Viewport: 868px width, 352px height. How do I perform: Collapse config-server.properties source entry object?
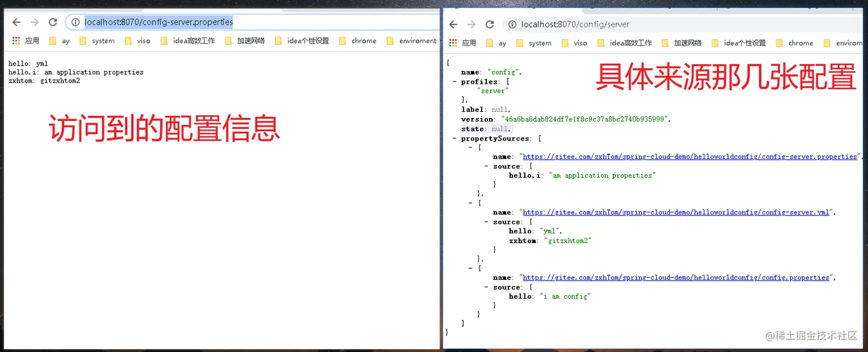pyautogui.click(x=471, y=147)
